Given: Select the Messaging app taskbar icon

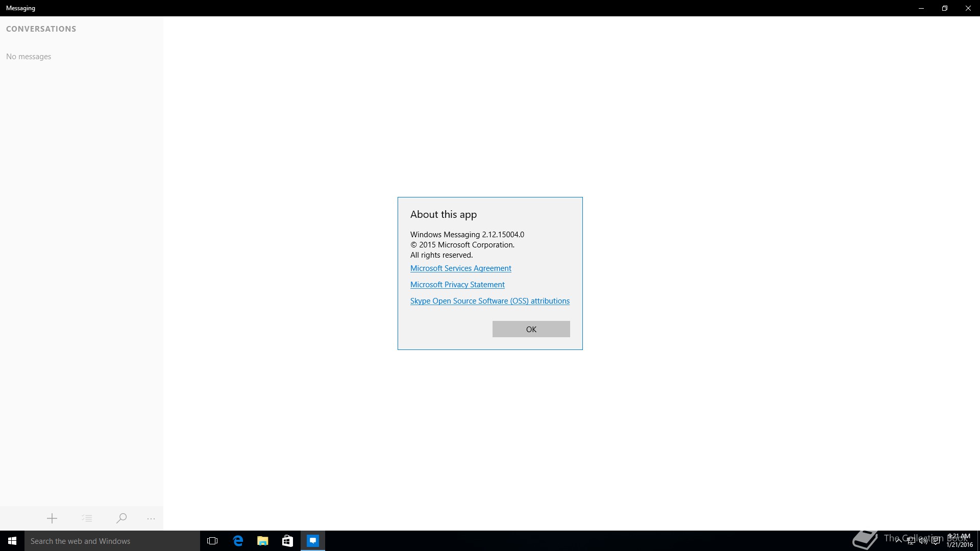Looking at the screenshot, I should (x=312, y=541).
